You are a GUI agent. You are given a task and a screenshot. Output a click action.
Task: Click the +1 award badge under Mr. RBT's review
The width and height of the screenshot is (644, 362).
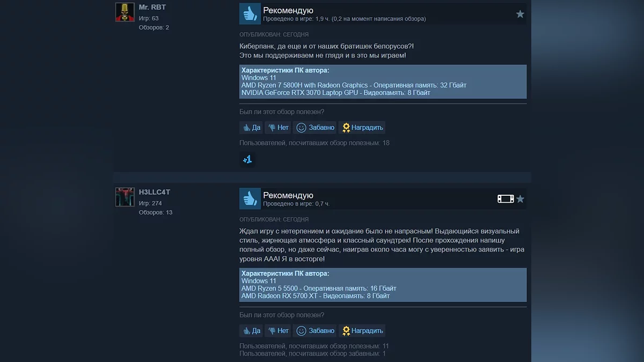247,159
